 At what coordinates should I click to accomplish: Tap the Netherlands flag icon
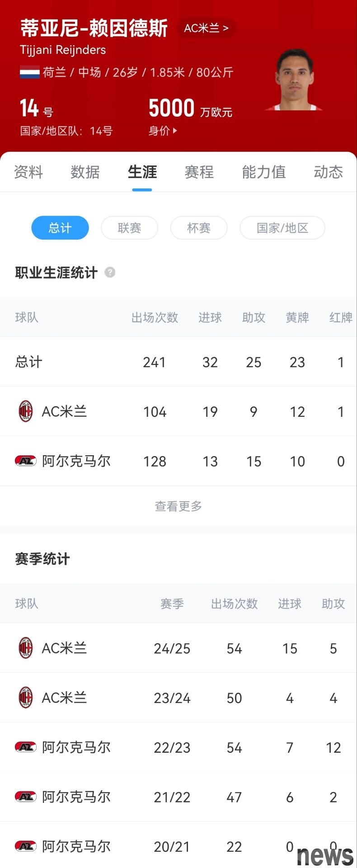pos(30,72)
